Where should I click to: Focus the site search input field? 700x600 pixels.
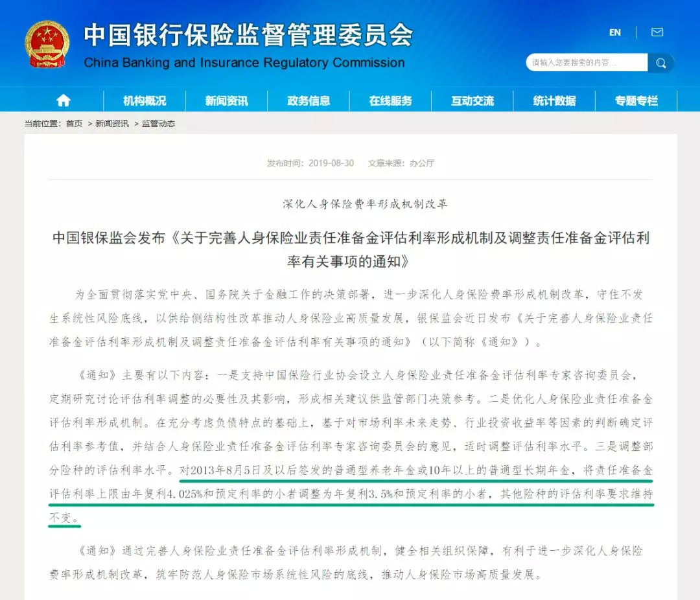pos(587,62)
